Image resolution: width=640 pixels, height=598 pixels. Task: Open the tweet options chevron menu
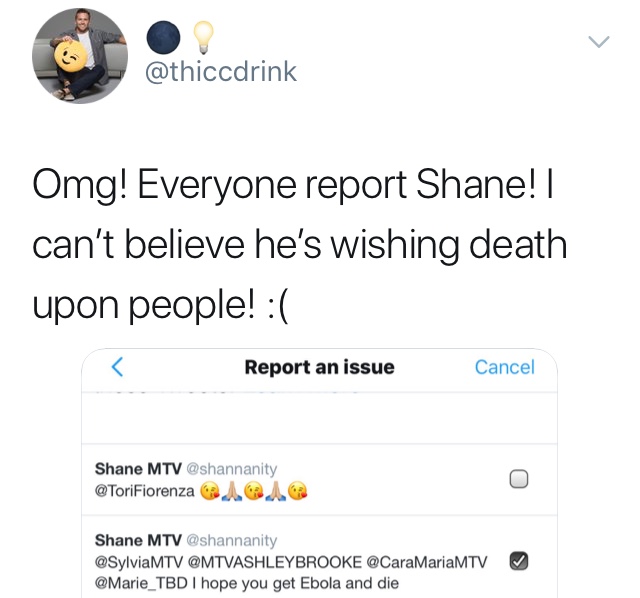tap(598, 41)
